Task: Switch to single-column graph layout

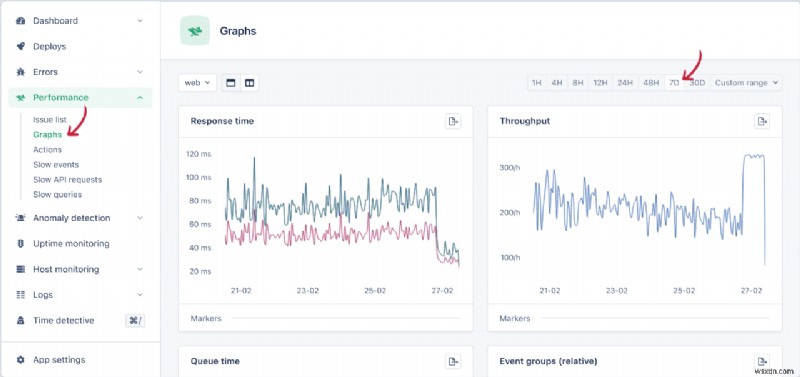Action: tap(231, 83)
